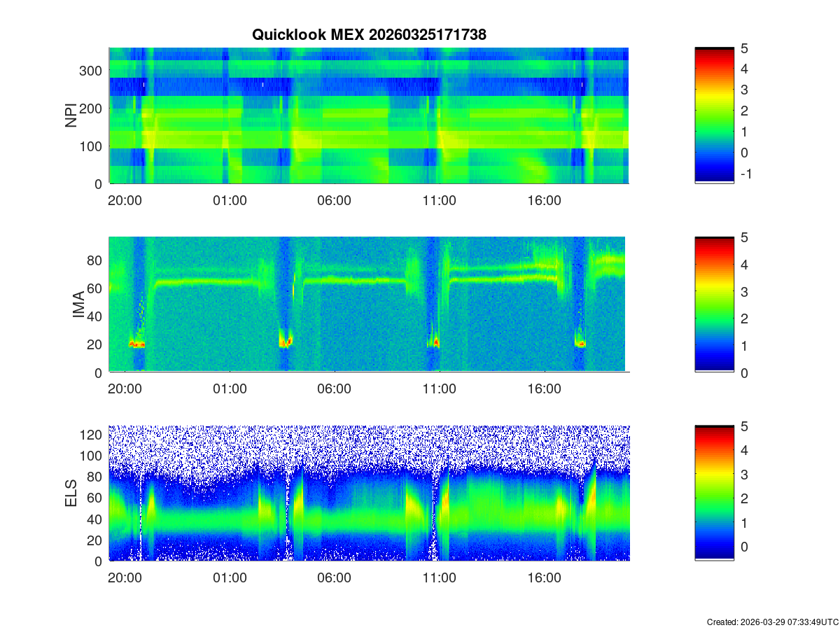Click the Quicklook MEX plot title
The height and width of the screenshot is (630, 840).
coord(369,34)
